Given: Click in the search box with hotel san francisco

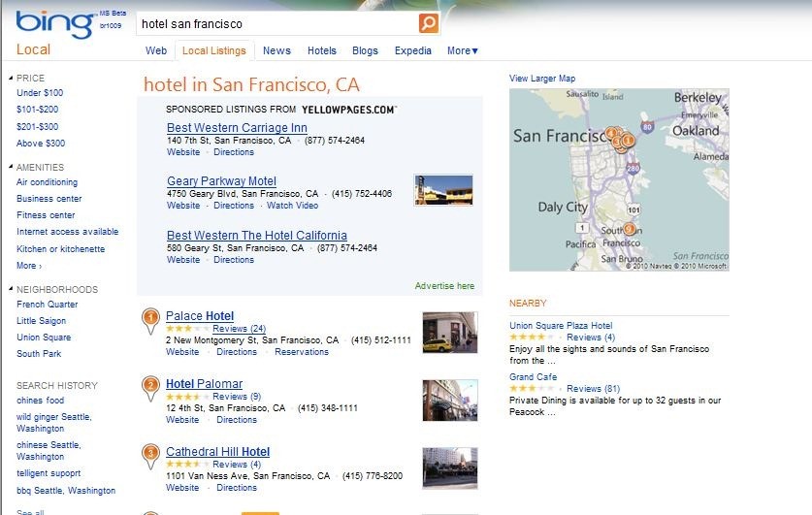Looking at the screenshot, I should [x=277, y=24].
